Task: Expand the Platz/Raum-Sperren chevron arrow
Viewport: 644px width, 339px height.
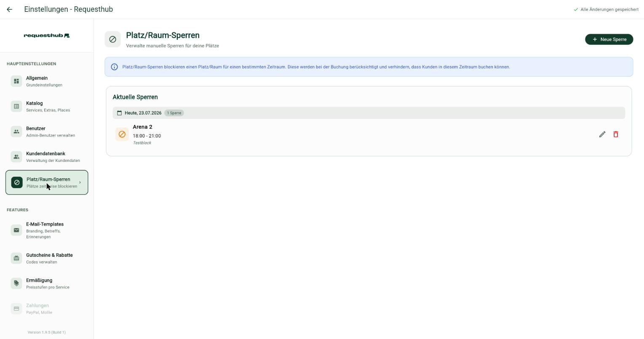Action: click(x=80, y=183)
